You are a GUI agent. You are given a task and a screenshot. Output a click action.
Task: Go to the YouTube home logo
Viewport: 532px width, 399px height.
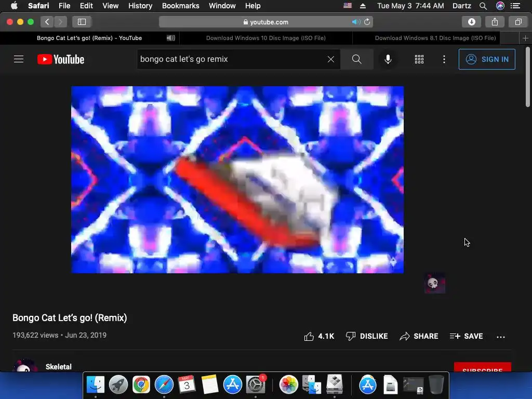click(61, 59)
